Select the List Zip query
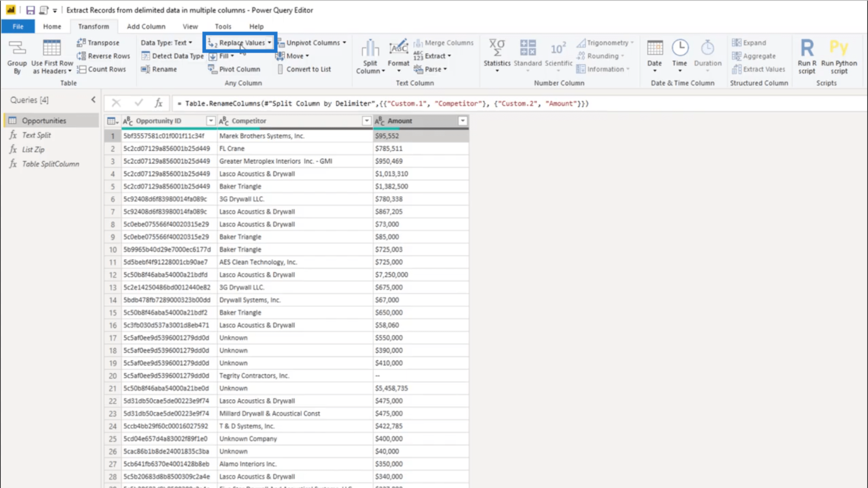Viewport: 868px width, 488px height. click(x=51, y=149)
